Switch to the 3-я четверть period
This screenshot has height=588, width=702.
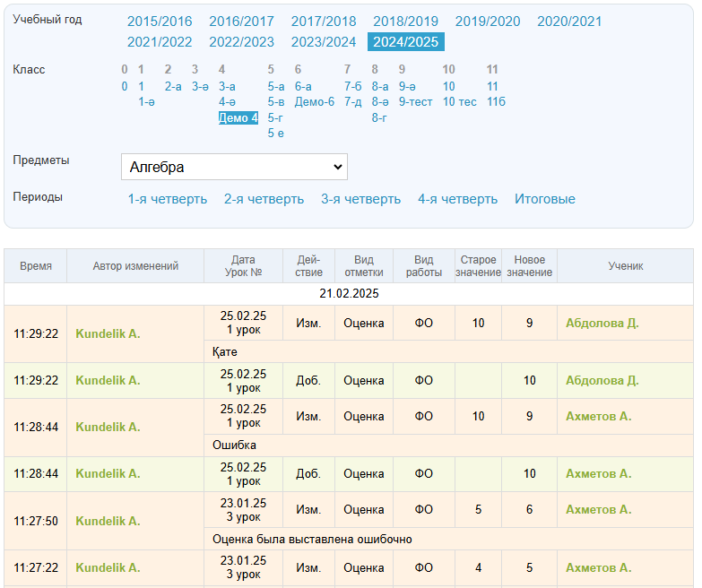click(x=360, y=199)
